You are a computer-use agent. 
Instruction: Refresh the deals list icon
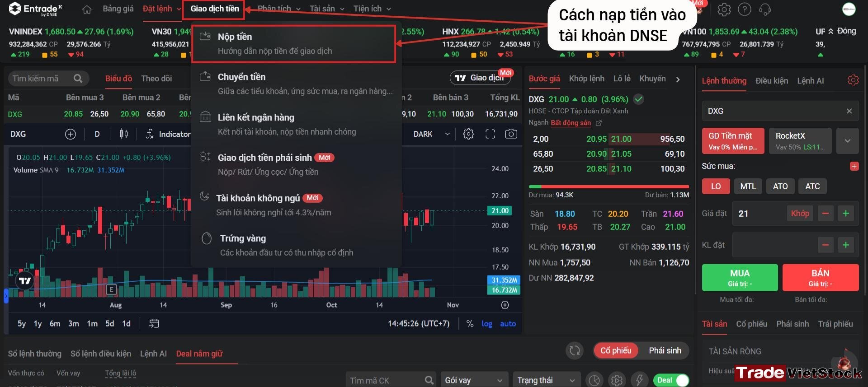coord(575,350)
